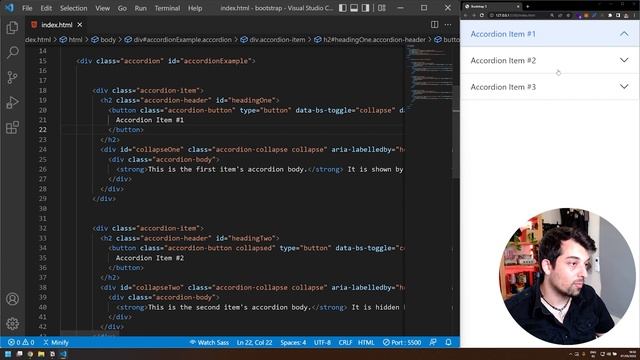Show errors and warnings count
Image resolution: width=640 pixels, height=360 pixels.
21,342
